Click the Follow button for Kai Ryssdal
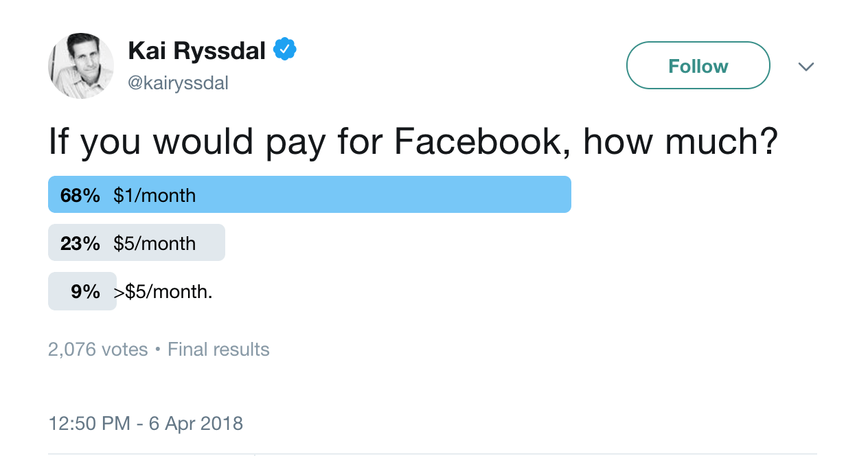 698,65
